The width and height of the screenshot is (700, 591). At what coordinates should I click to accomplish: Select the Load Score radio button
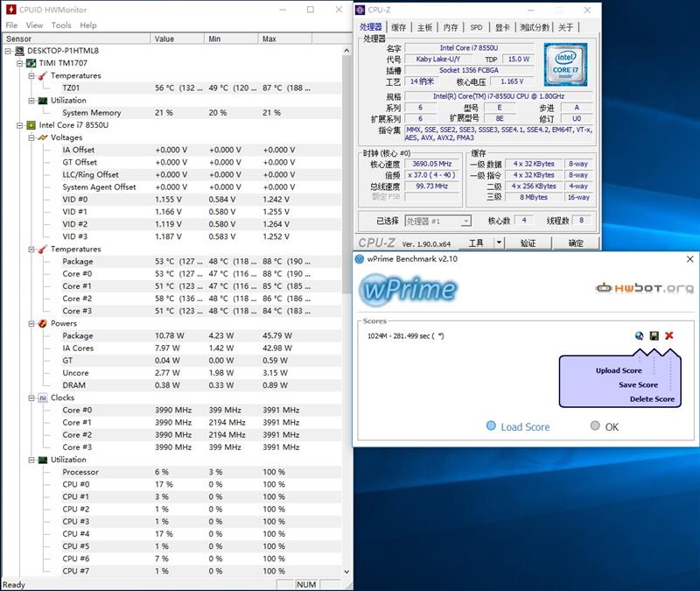coord(490,426)
